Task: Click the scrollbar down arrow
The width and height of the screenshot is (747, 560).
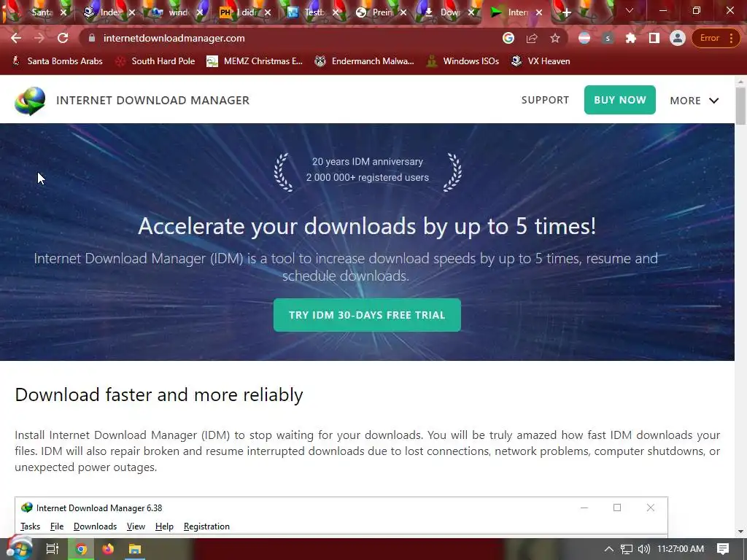Action: click(740, 532)
